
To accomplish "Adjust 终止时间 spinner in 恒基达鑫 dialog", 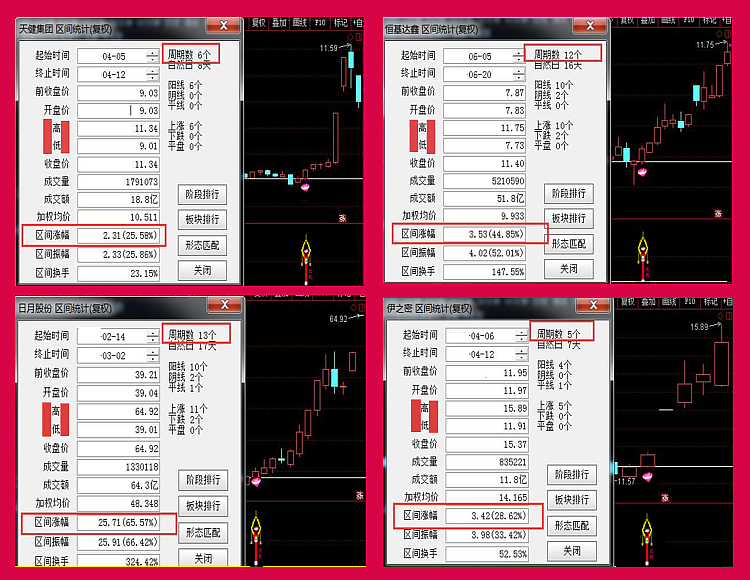I will coord(518,74).
